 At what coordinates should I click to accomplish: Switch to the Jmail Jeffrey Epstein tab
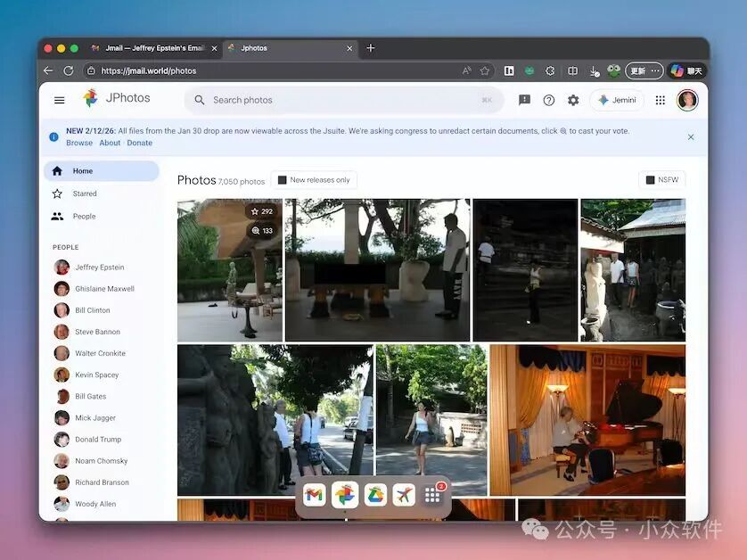pyautogui.click(x=152, y=48)
